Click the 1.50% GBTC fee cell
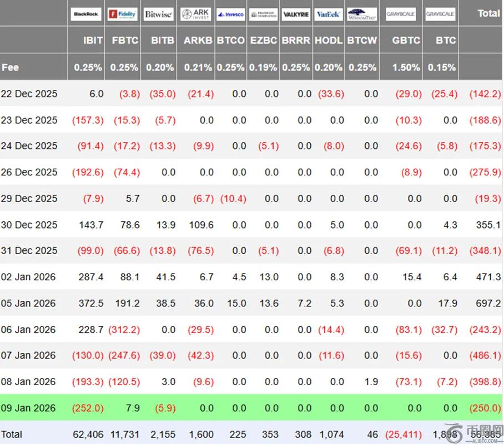Screen dimensions: 504x444 tap(406, 67)
